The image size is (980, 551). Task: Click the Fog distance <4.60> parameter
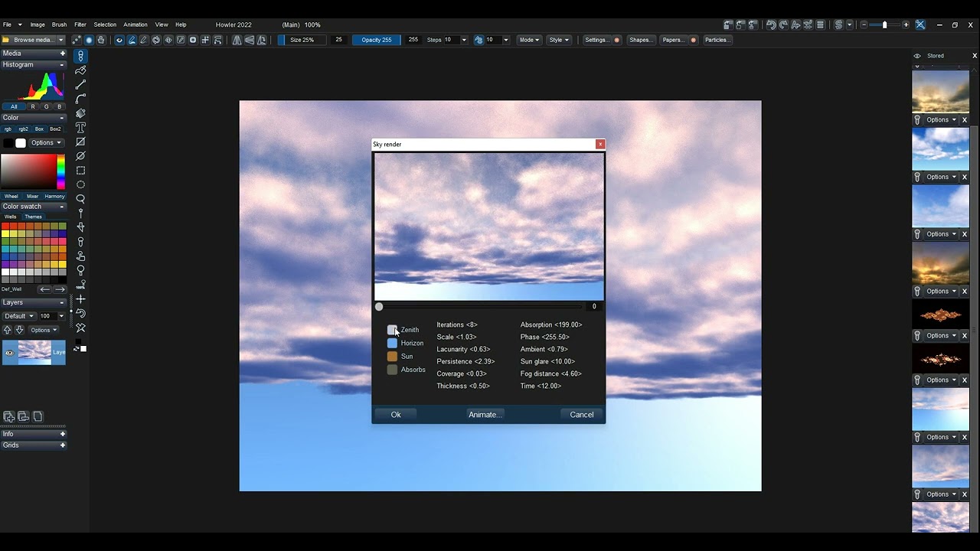[551, 373]
